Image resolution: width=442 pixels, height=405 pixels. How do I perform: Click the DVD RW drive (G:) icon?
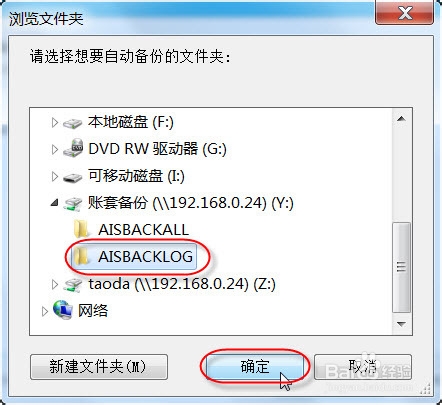73,148
